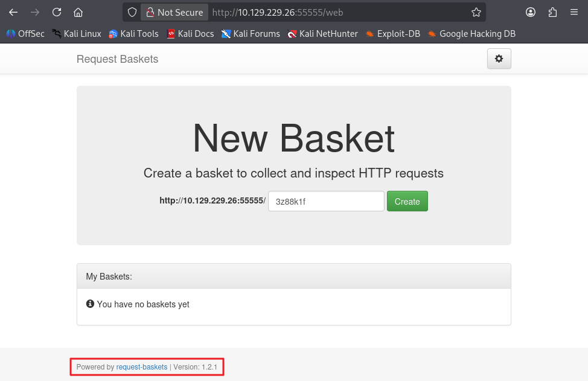Click the browser forward arrow
Viewport: 588px width, 381px height.
coord(35,12)
